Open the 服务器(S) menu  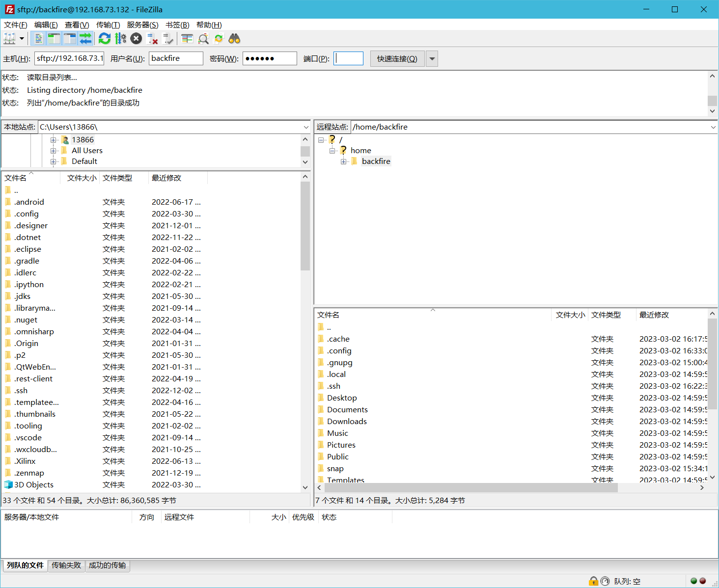[142, 25]
